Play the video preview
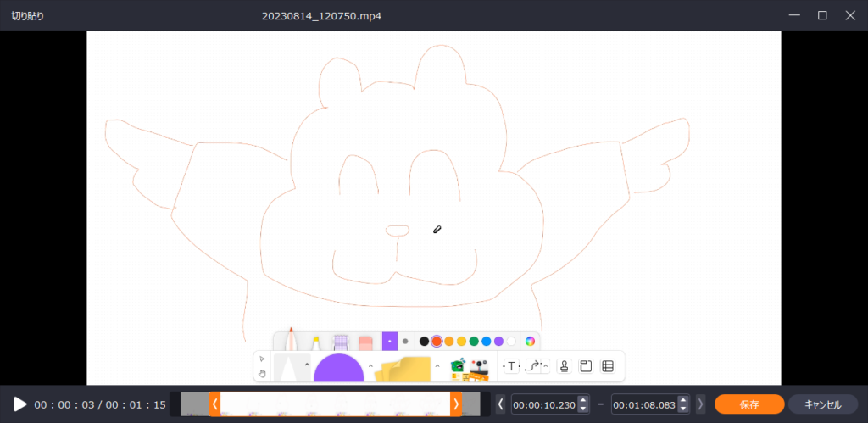The image size is (868, 423). pos(20,404)
